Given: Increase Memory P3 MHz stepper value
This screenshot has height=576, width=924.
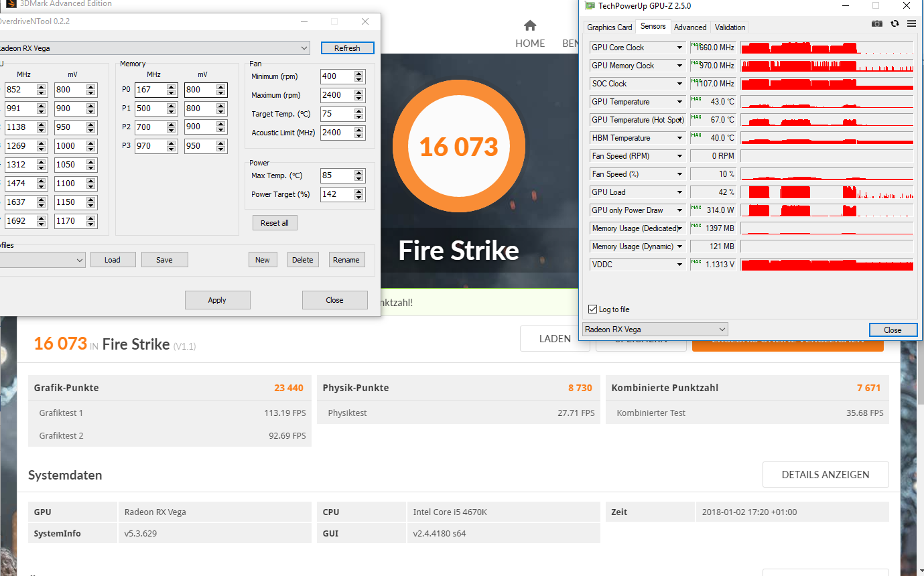Looking at the screenshot, I should click(x=172, y=143).
